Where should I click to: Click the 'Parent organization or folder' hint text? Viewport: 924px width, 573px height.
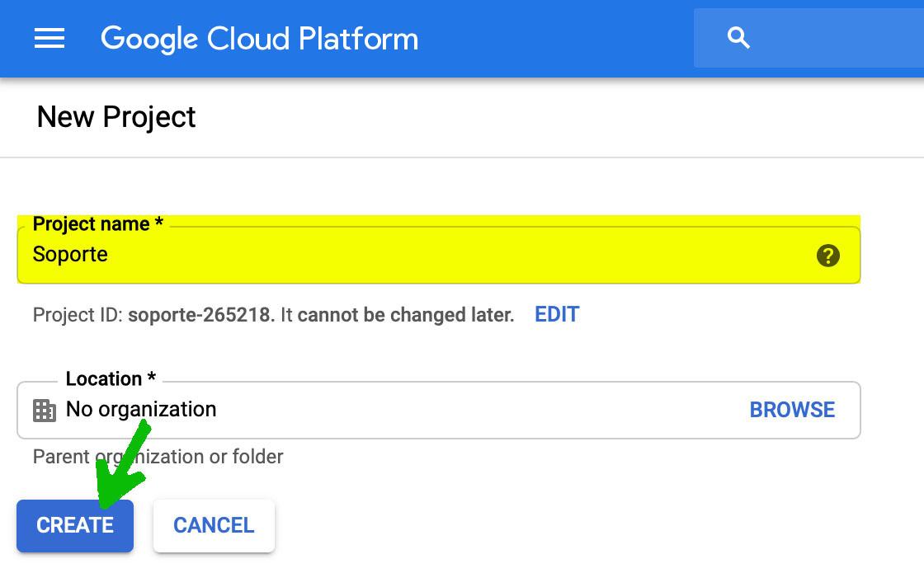[x=158, y=457]
